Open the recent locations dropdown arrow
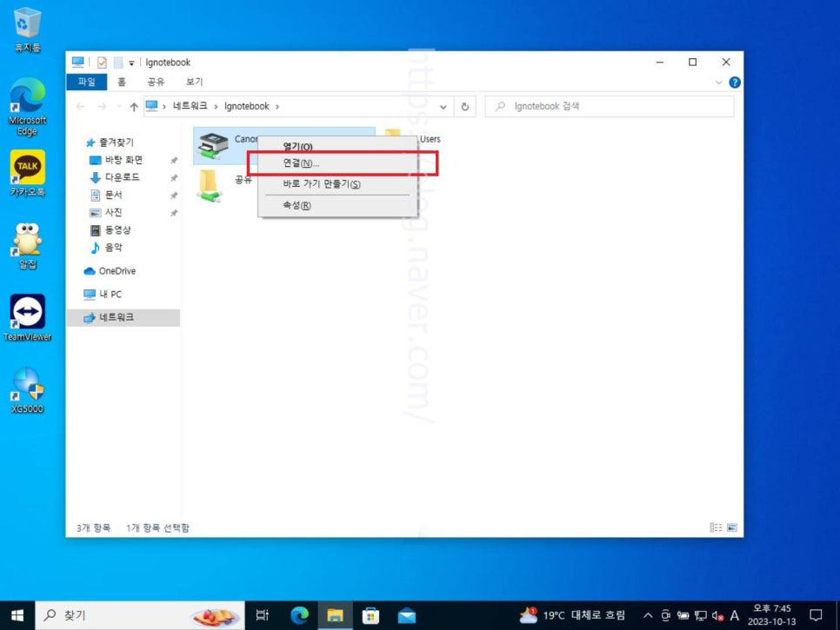Image resolution: width=840 pixels, height=630 pixels. [x=118, y=107]
